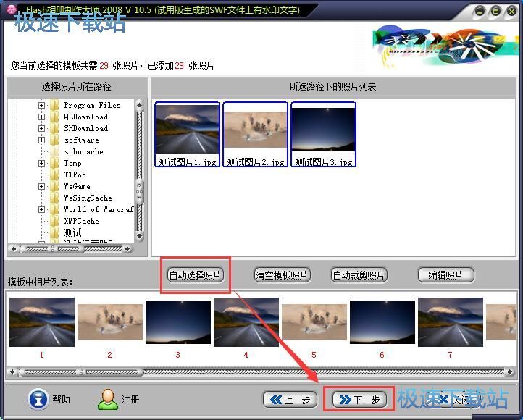
Task: Minimize the Flash album window
Action: pos(480,12)
